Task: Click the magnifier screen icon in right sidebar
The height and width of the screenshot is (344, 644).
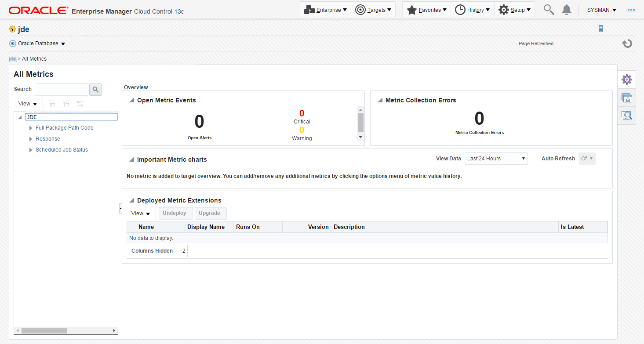Action: coord(627,116)
